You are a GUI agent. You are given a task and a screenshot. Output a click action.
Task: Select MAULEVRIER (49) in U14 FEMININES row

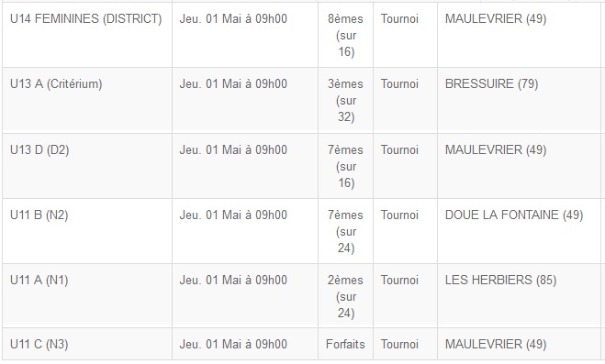(x=496, y=19)
